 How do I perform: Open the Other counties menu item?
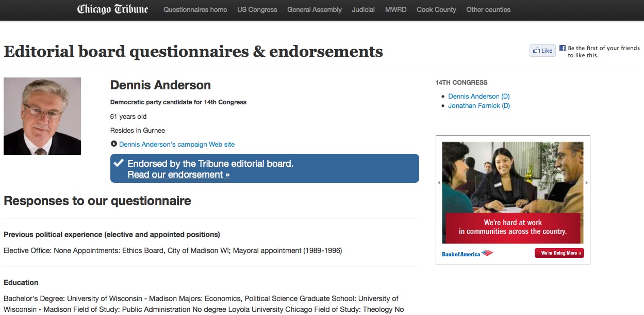pos(488,9)
